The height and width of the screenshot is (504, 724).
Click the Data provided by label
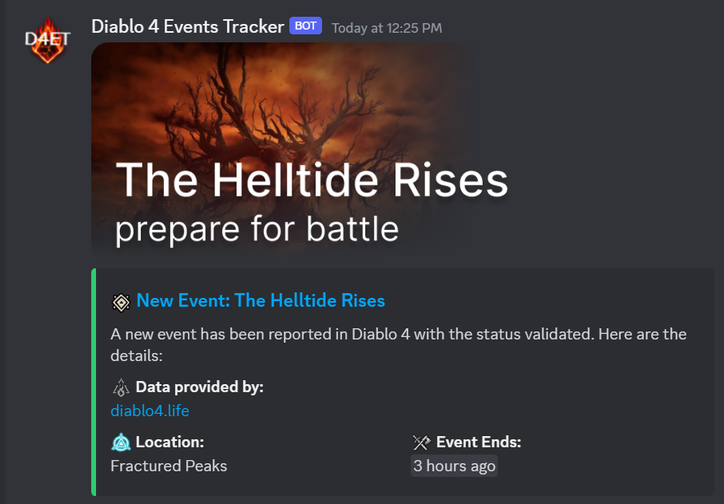(199, 387)
